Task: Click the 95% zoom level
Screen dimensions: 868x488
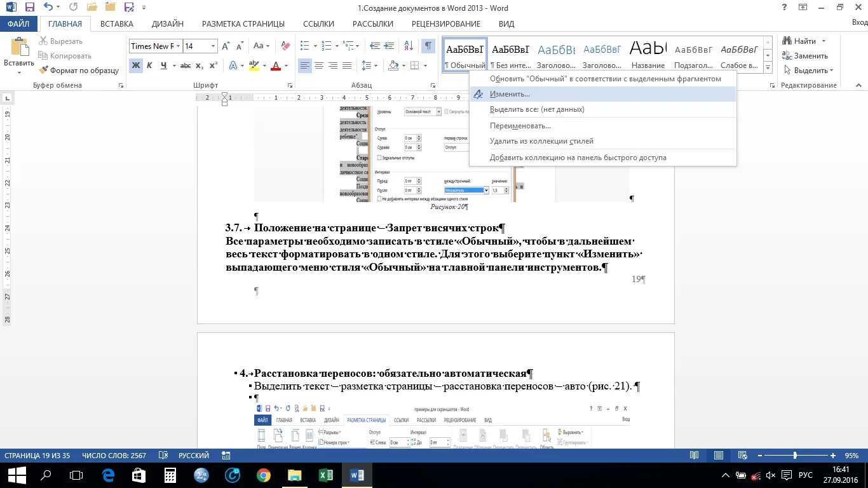Action: [x=852, y=456]
